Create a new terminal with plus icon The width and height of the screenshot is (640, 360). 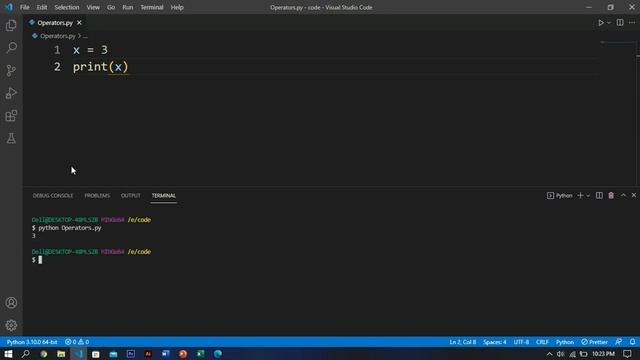click(580, 196)
